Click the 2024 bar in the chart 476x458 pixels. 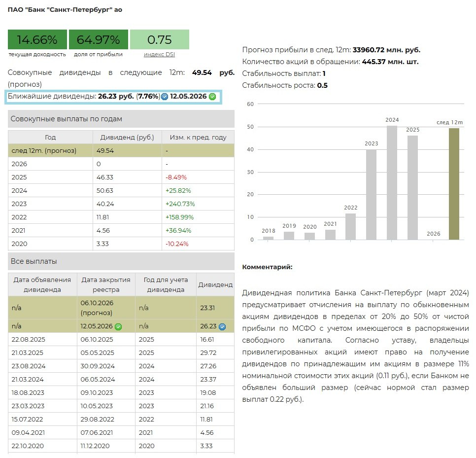[392, 182]
